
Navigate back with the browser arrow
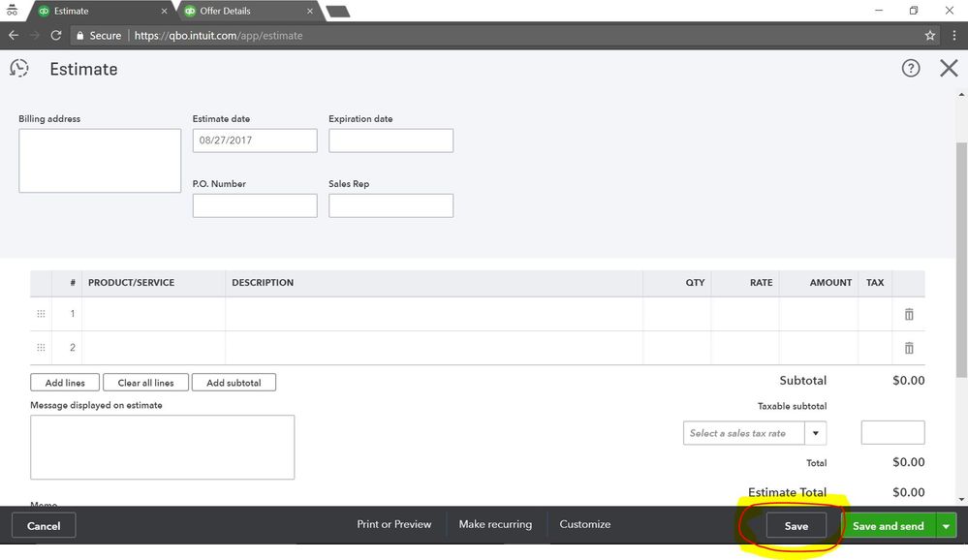[14, 35]
